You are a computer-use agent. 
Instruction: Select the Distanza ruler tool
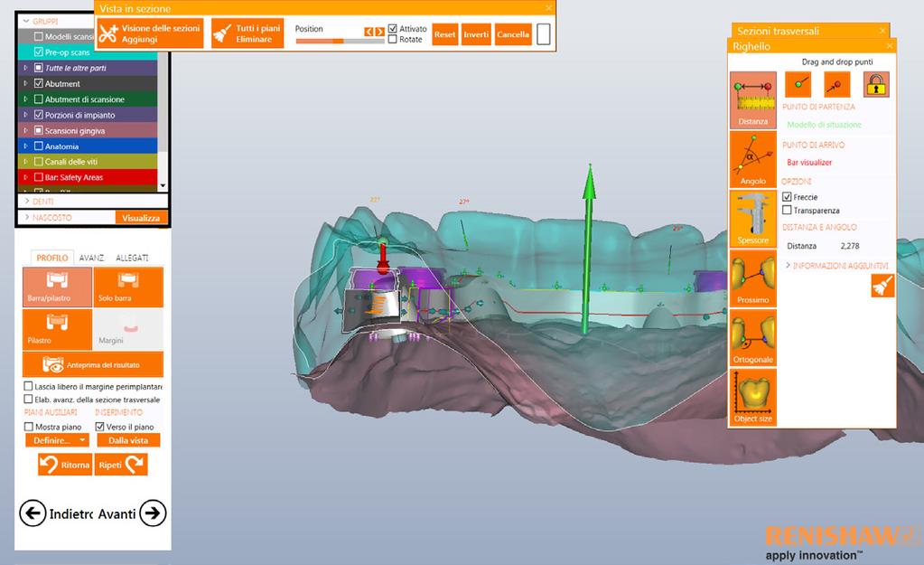point(753,99)
